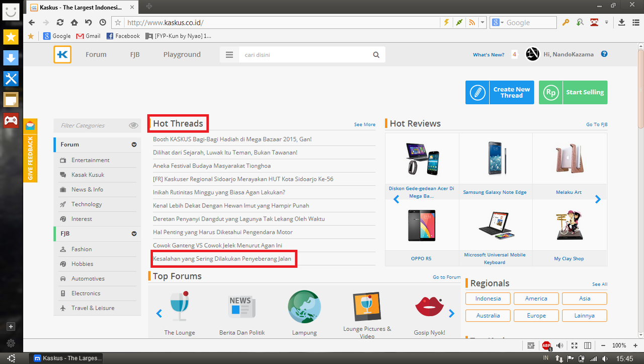This screenshot has height=364, width=644.
Task: Open the system volume tray icon
Action: tap(606, 358)
